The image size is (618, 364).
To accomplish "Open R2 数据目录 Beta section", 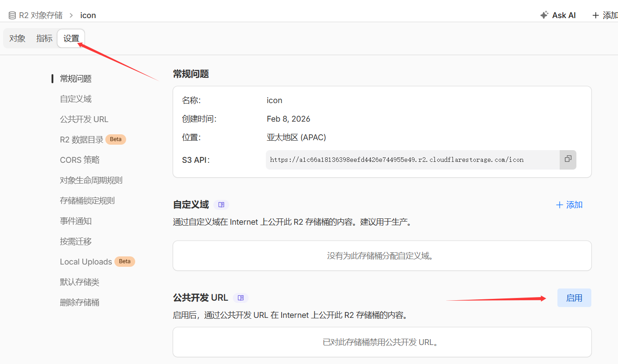I will pyautogui.click(x=82, y=140).
